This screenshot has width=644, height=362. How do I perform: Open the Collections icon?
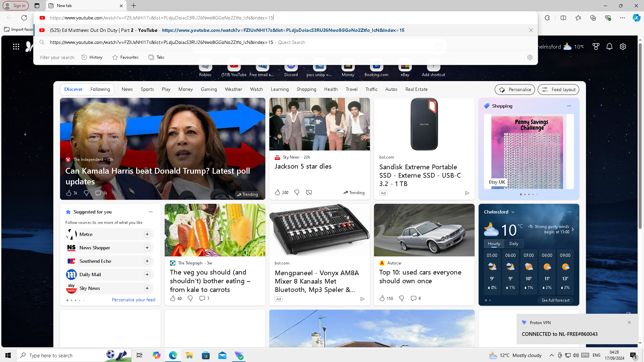point(593,18)
